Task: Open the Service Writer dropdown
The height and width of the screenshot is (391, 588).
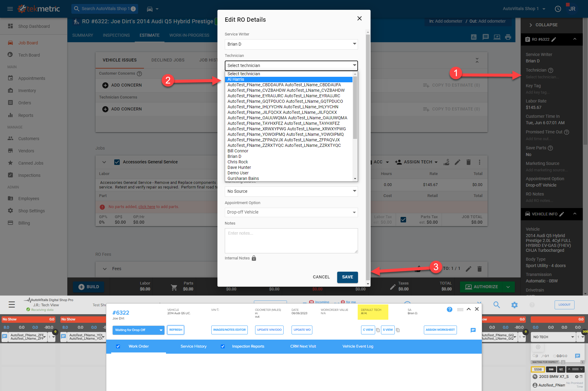Action: [x=291, y=44]
